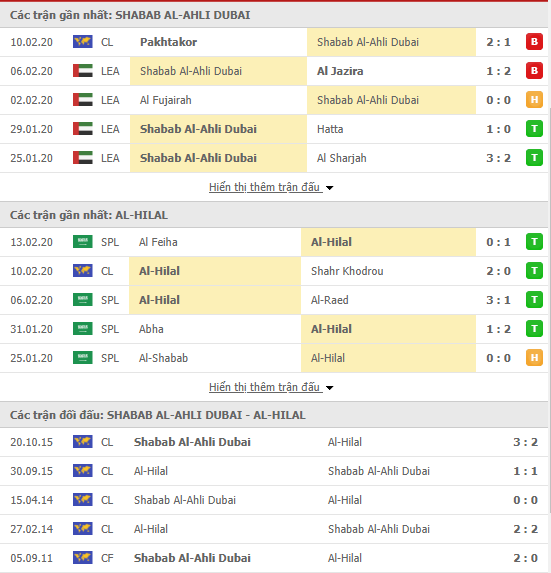Click Al Sharjah team name
This screenshot has width=551, height=573.
point(341,158)
